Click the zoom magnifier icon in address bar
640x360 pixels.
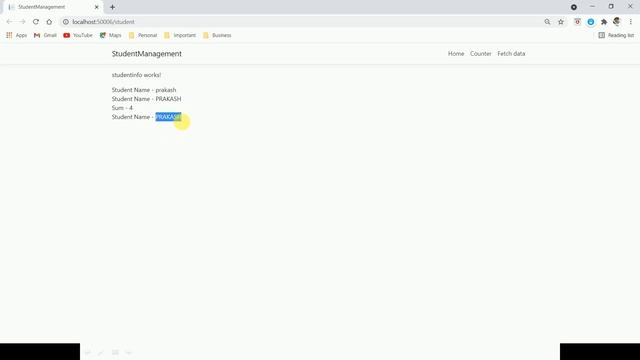(x=547, y=22)
